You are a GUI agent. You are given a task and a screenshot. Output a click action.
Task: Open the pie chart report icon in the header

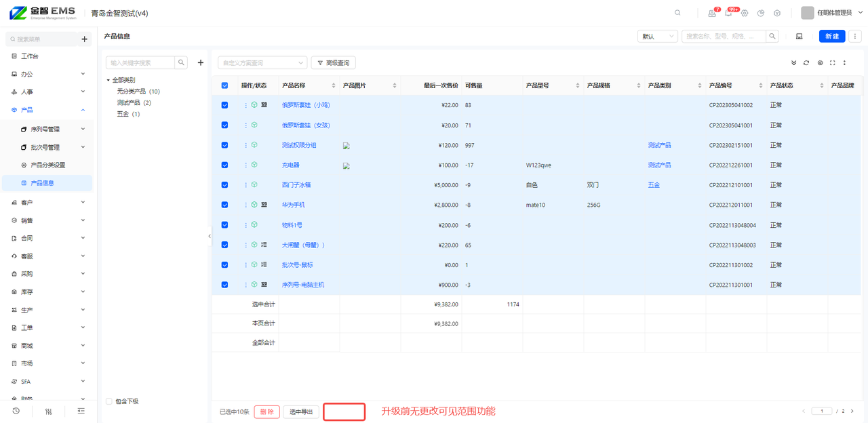tap(761, 13)
